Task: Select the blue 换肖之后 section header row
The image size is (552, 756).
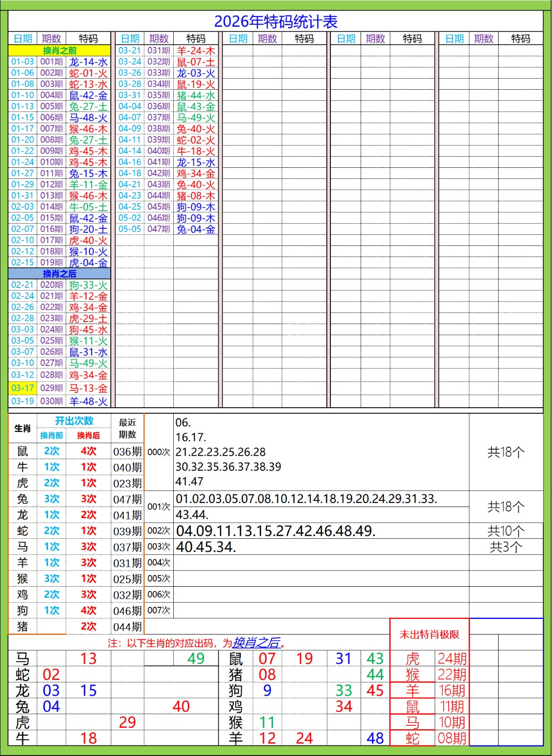Action: [x=59, y=274]
